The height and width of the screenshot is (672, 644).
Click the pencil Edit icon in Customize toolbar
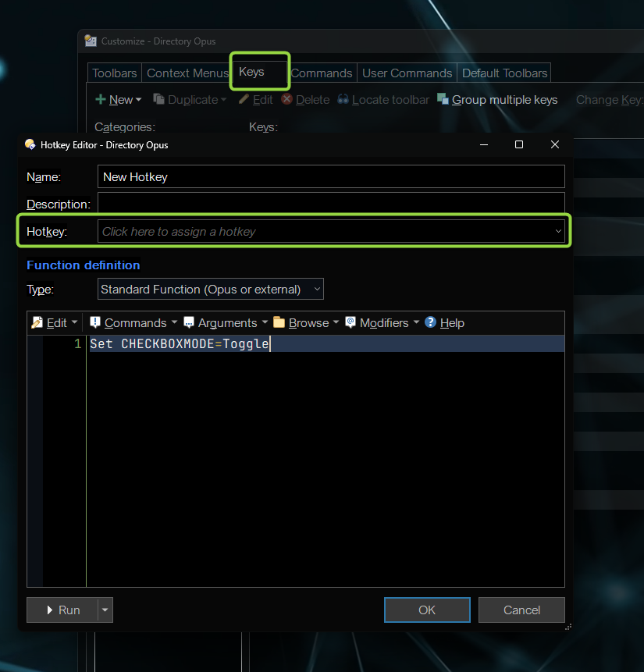(x=244, y=99)
